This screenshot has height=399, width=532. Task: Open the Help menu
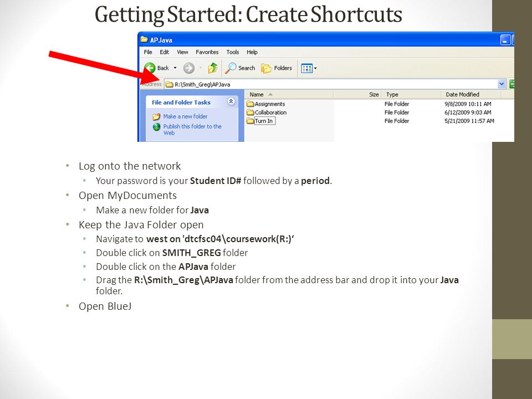(252, 52)
